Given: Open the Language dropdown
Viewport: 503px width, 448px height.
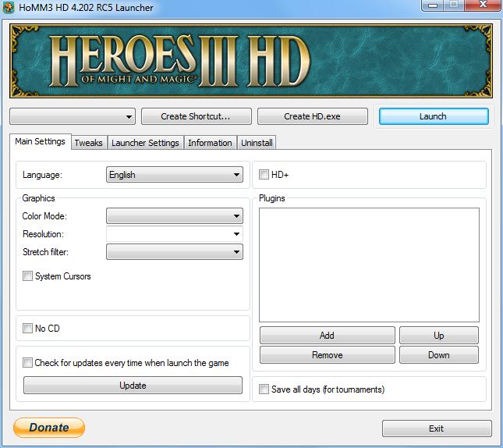Looking at the screenshot, I should click(x=175, y=175).
